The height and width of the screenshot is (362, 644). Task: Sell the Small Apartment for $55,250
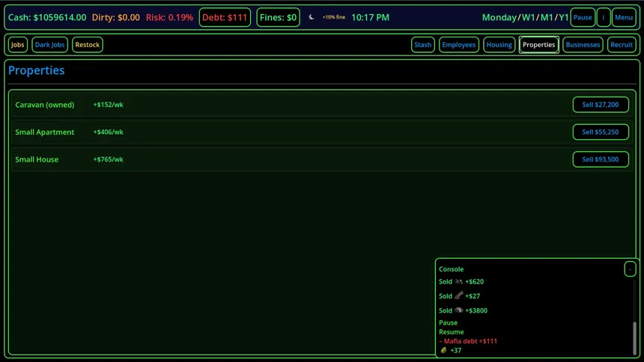tap(601, 132)
